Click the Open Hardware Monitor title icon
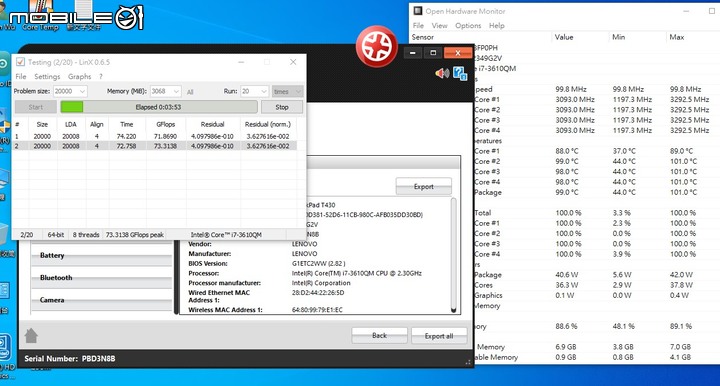Viewport: 720px width, 386px height. coord(417,11)
